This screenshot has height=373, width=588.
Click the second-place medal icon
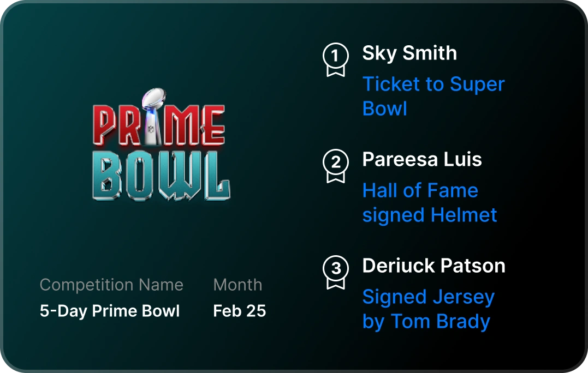(336, 165)
